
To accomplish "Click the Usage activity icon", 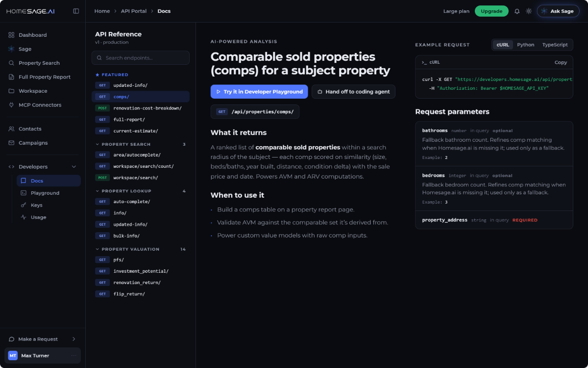I will 24,217.
